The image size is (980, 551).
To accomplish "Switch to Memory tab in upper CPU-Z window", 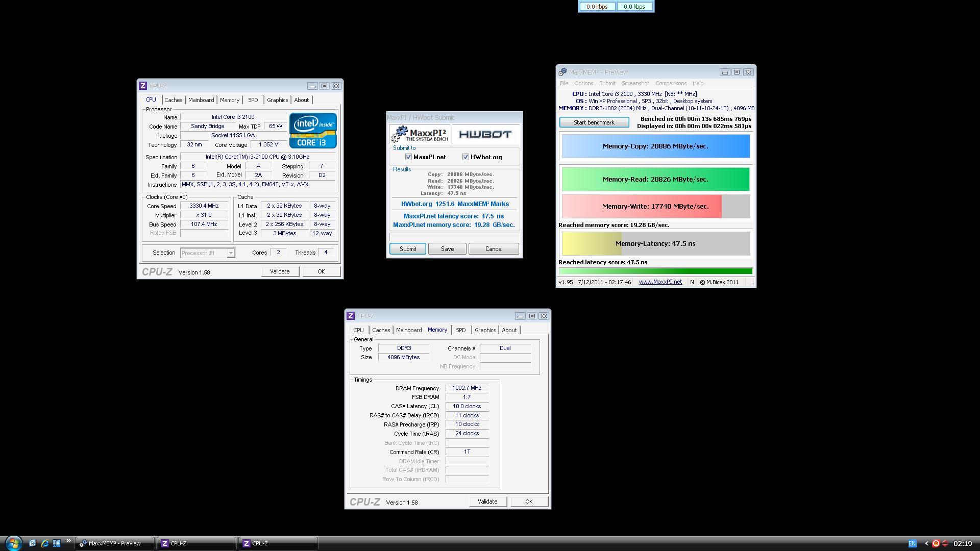I will [230, 100].
